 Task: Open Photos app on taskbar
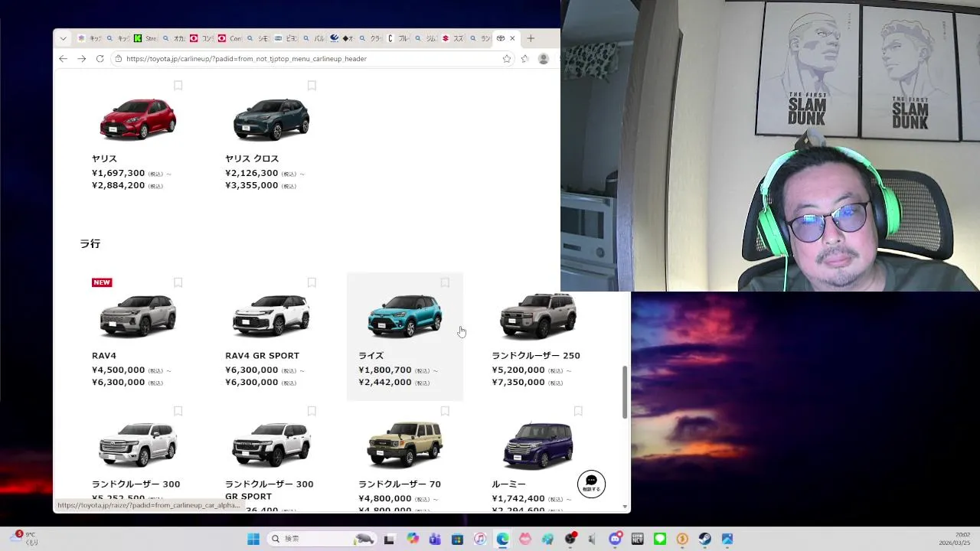coord(727,539)
